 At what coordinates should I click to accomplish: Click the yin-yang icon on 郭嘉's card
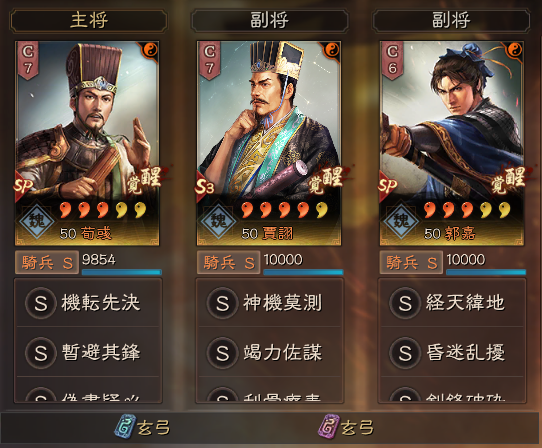[x=515, y=50]
